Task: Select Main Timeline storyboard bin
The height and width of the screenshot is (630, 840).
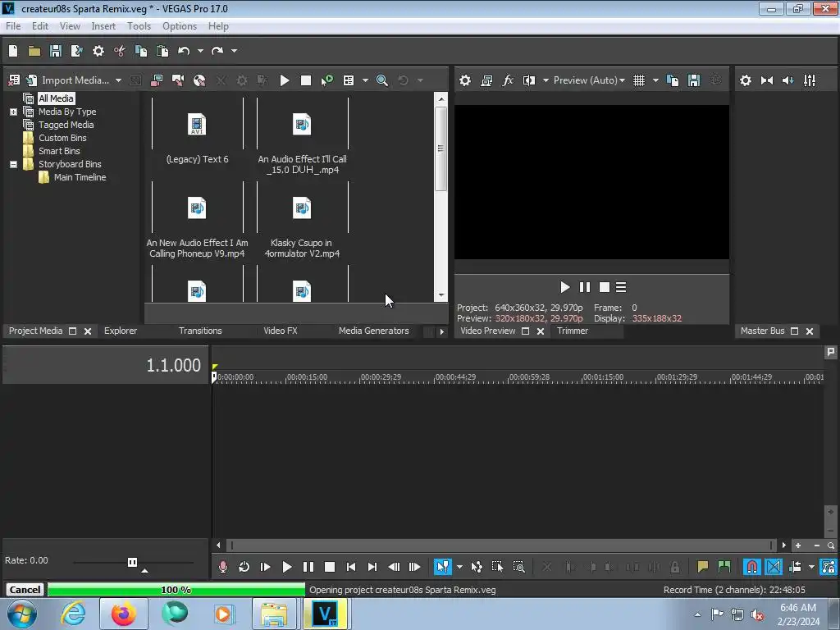Action: click(80, 177)
